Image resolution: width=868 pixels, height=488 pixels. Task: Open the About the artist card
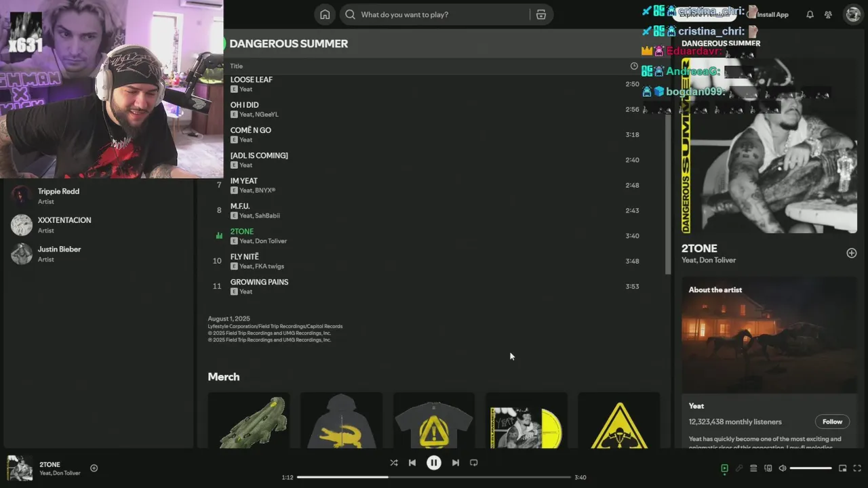(769, 362)
